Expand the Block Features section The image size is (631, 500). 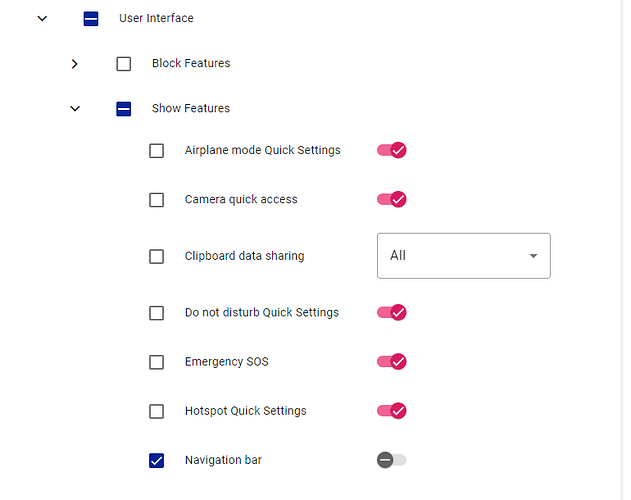click(74, 64)
